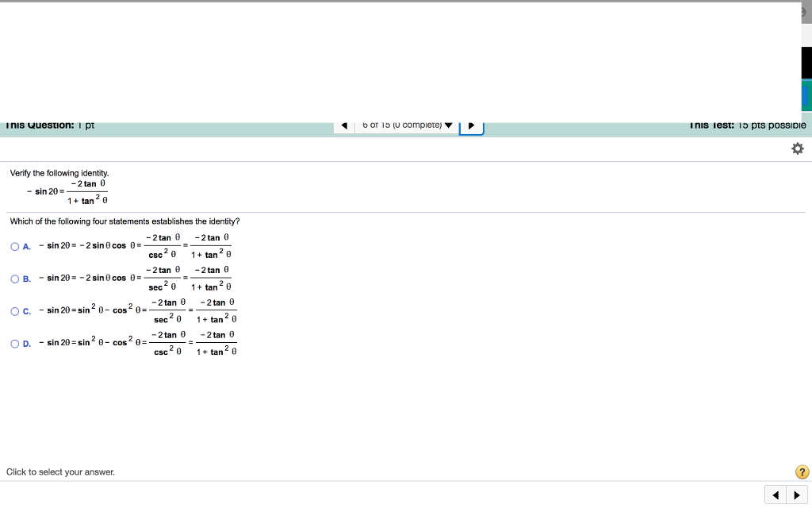
Task: Click the green bar on the right edge
Action: point(807,94)
